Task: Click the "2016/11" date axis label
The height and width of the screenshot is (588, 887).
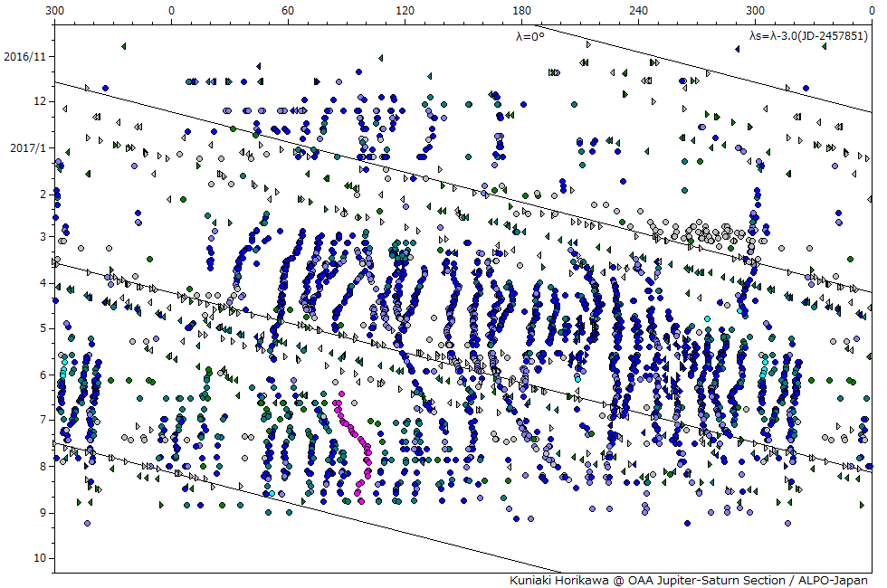Action: (x=24, y=56)
